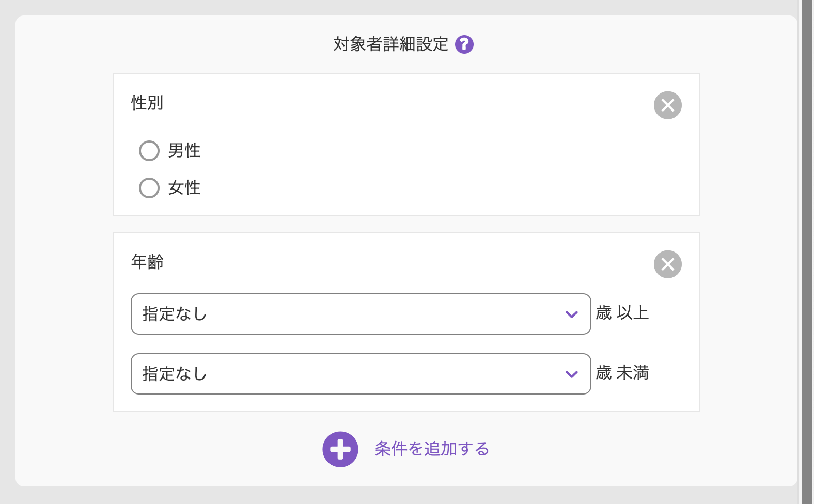Click the vertical scrollbar on the right edge
Image resolution: width=814 pixels, height=504 pixels.
(x=807, y=252)
